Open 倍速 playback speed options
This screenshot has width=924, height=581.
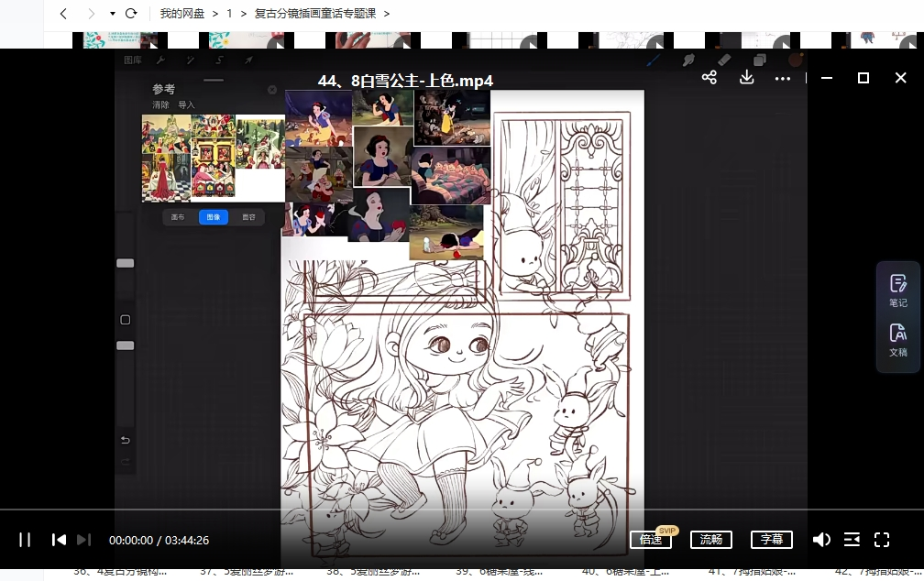coord(651,540)
